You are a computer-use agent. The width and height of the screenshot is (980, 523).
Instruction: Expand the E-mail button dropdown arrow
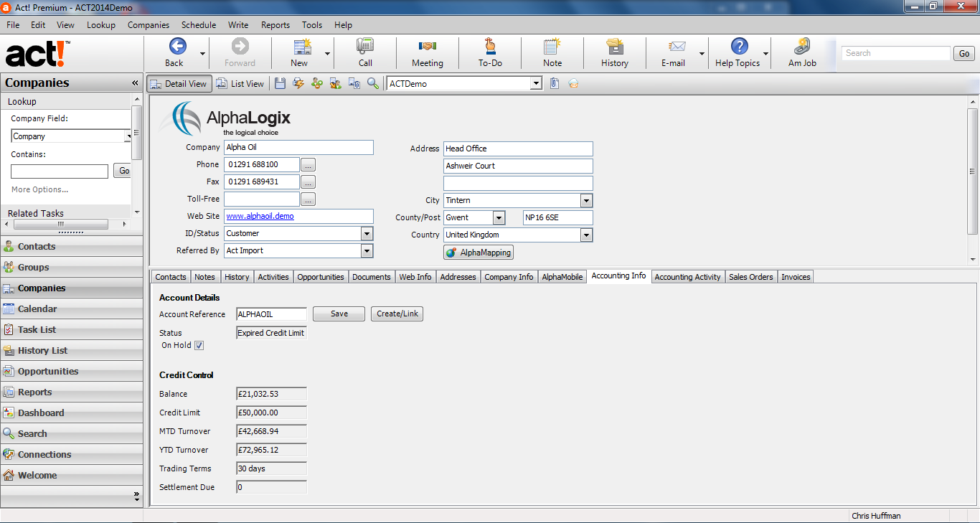[702, 54]
